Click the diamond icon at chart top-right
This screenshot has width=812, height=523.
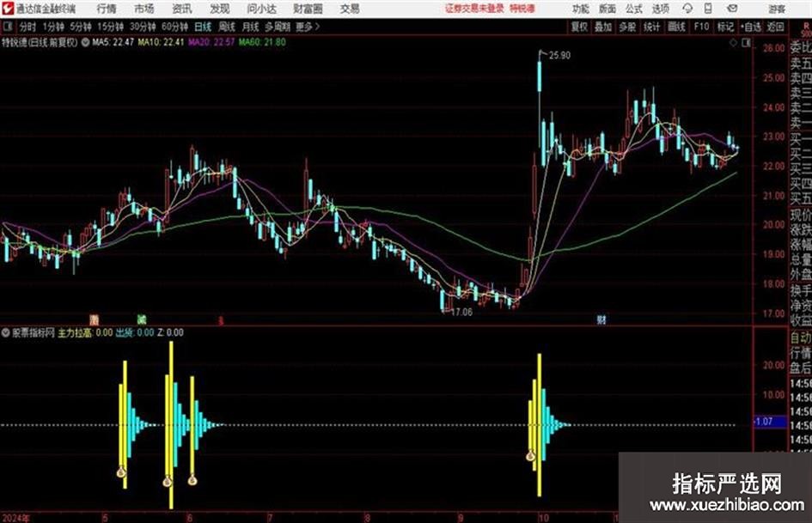coord(733,43)
